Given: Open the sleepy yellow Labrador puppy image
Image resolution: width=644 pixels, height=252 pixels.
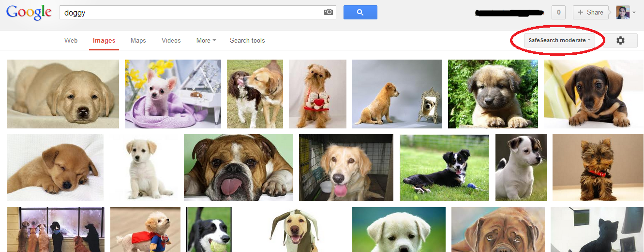Looking at the screenshot, I should (x=63, y=94).
